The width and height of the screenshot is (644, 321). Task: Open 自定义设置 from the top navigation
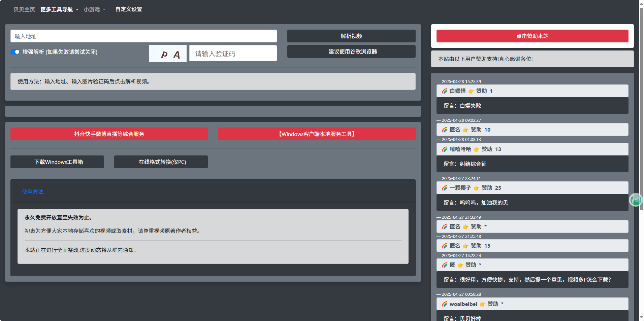pos(129,9)
